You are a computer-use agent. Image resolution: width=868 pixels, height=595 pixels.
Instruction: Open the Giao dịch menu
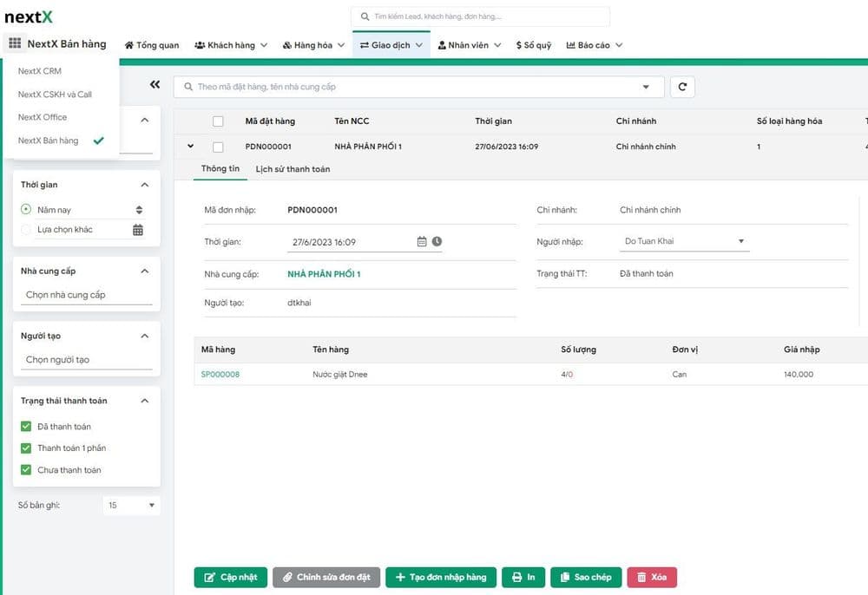(391, 45)
